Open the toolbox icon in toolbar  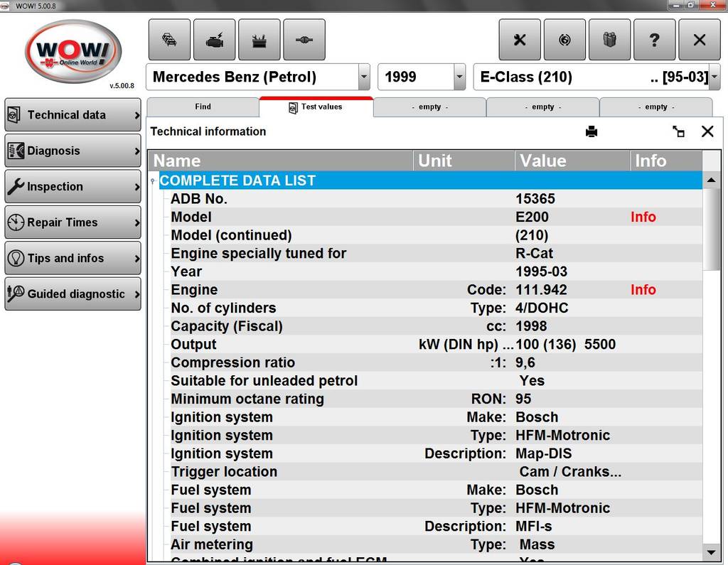click(x=259, y=40)
